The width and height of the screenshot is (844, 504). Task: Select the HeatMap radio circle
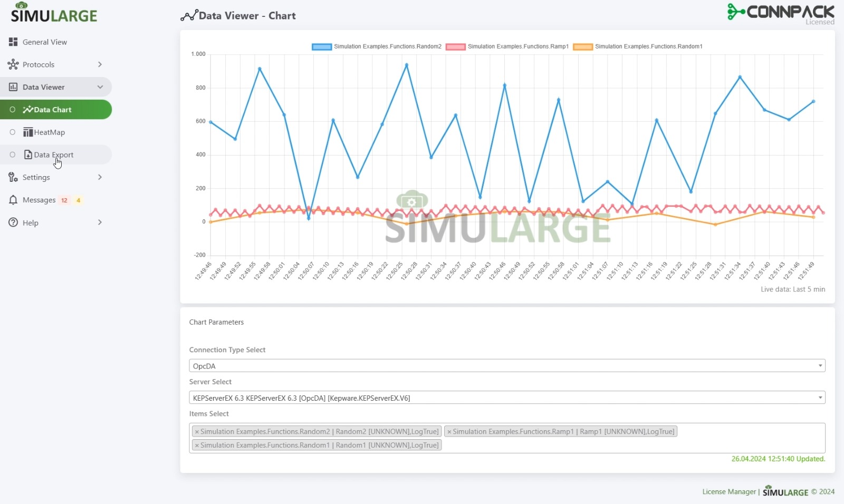pos(13,132)
